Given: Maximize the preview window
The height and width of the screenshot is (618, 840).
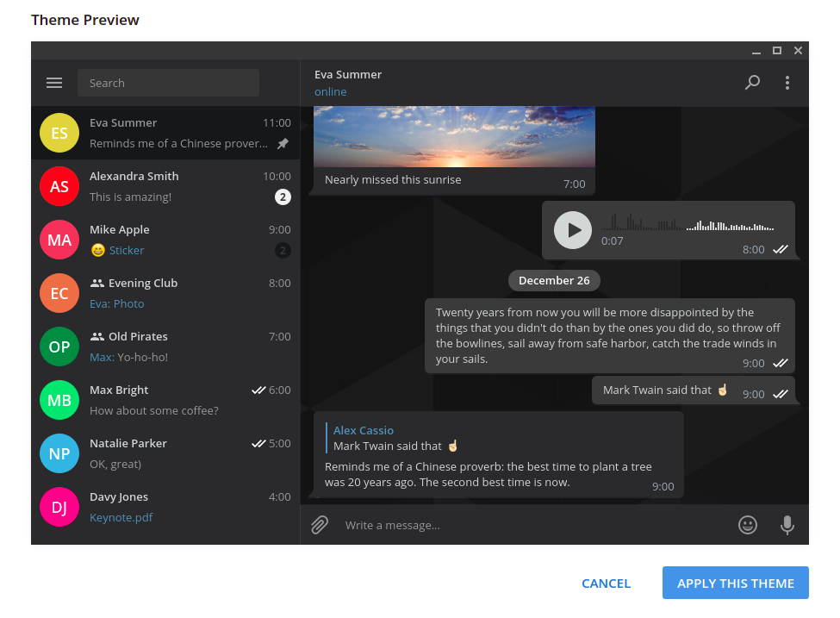Looking at the screenshot, I should click(777, 50).
